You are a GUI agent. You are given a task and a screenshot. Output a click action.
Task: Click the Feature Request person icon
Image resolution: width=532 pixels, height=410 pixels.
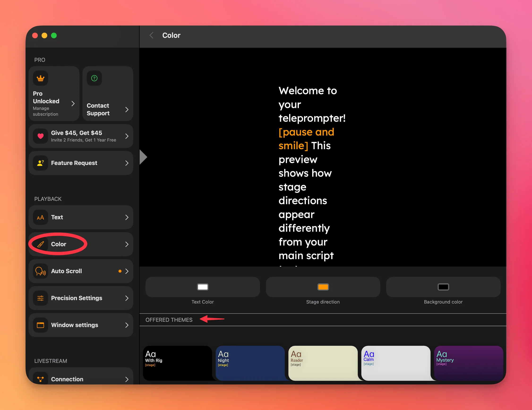click(x=40, y=163)
